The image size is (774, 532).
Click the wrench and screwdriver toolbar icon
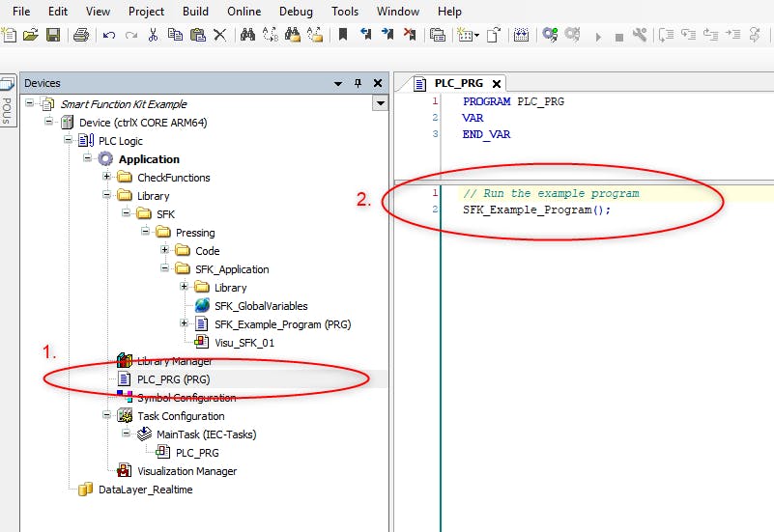coord(640,35)
